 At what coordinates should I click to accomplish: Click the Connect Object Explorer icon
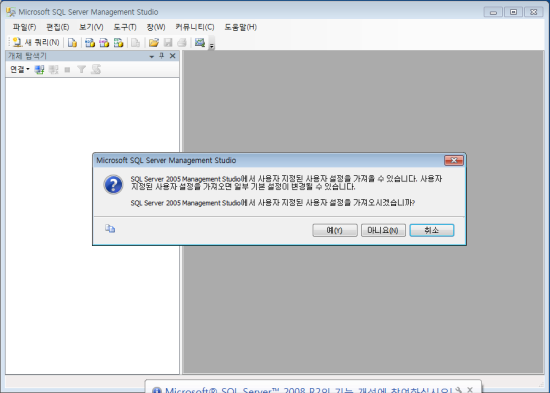coord(39,69)
